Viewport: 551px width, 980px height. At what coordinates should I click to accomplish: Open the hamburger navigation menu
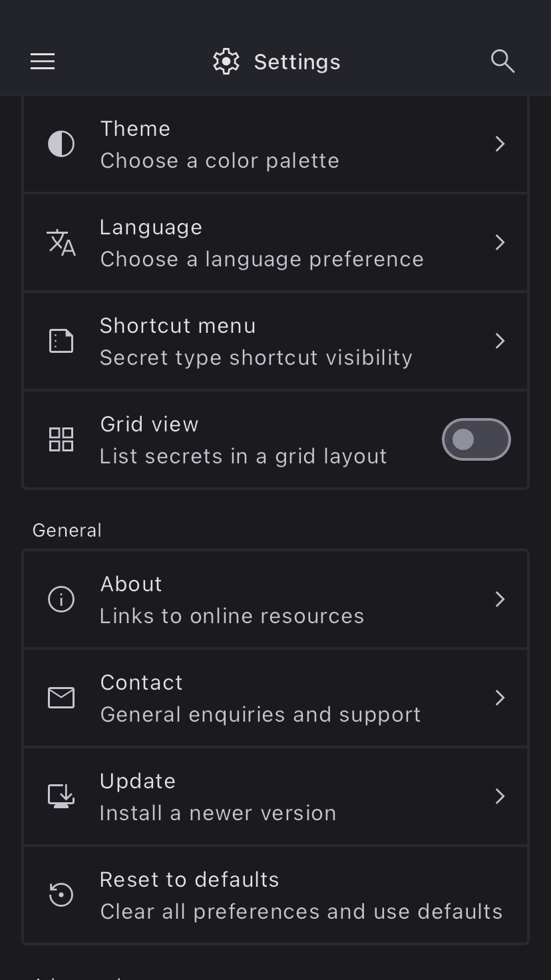coord(43,62)
